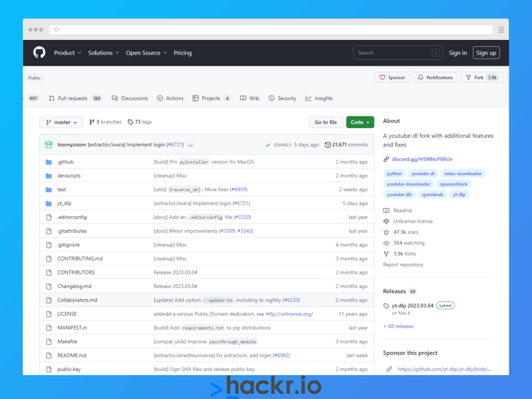
Task: Open commit hash 21b9413
Action: [x=282, y=145]
